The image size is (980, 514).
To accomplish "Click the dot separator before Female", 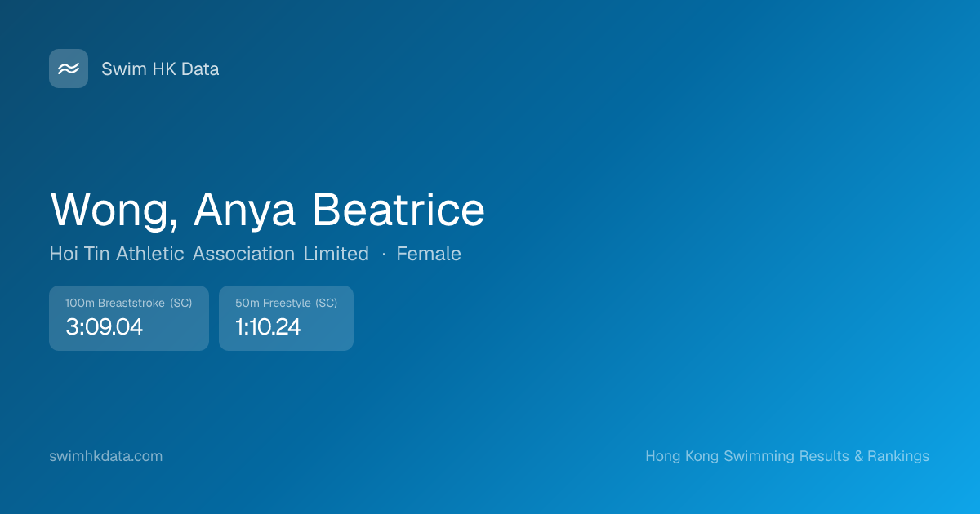I will (383, 255).
